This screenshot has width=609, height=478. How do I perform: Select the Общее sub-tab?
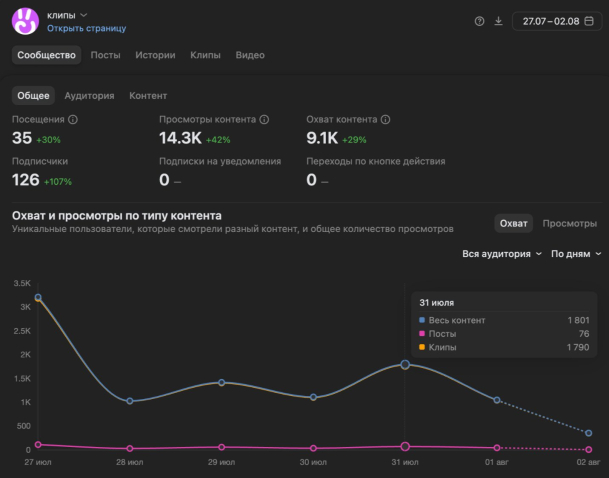(33, 96)
